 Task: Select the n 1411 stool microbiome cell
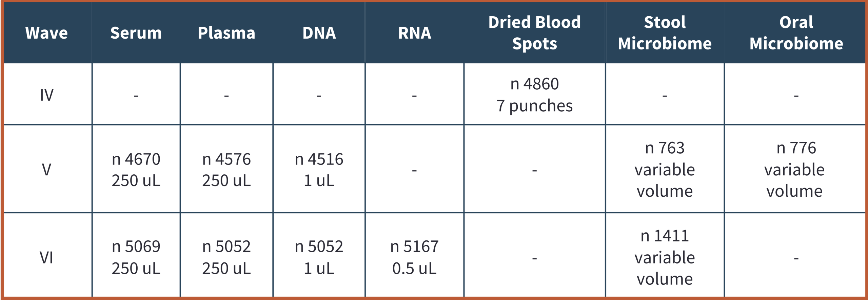coord(665,257)
